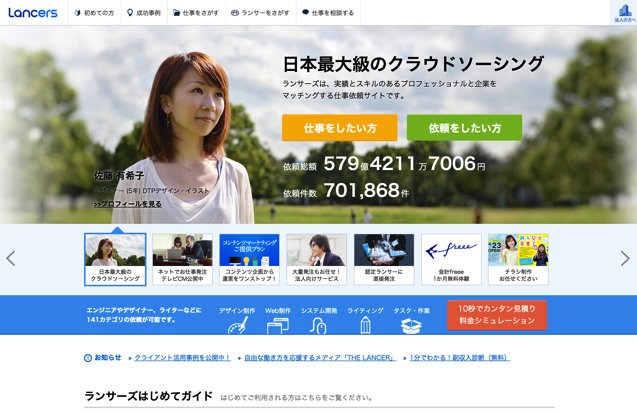Screen dimensions: 637x414
Task: Click the デザイン制作 palette icon
Action: coord(237,325)
